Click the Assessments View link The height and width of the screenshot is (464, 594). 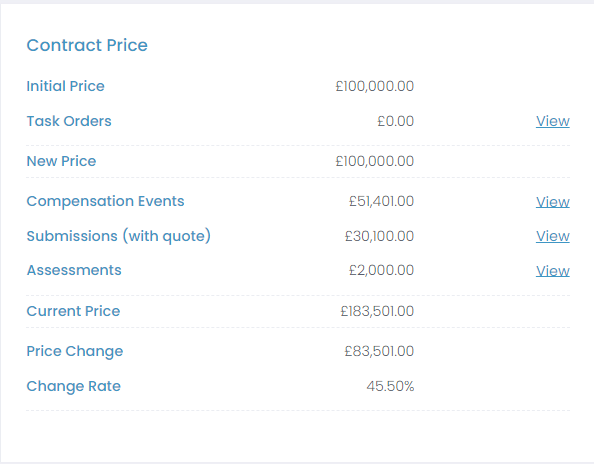(553, 271)
